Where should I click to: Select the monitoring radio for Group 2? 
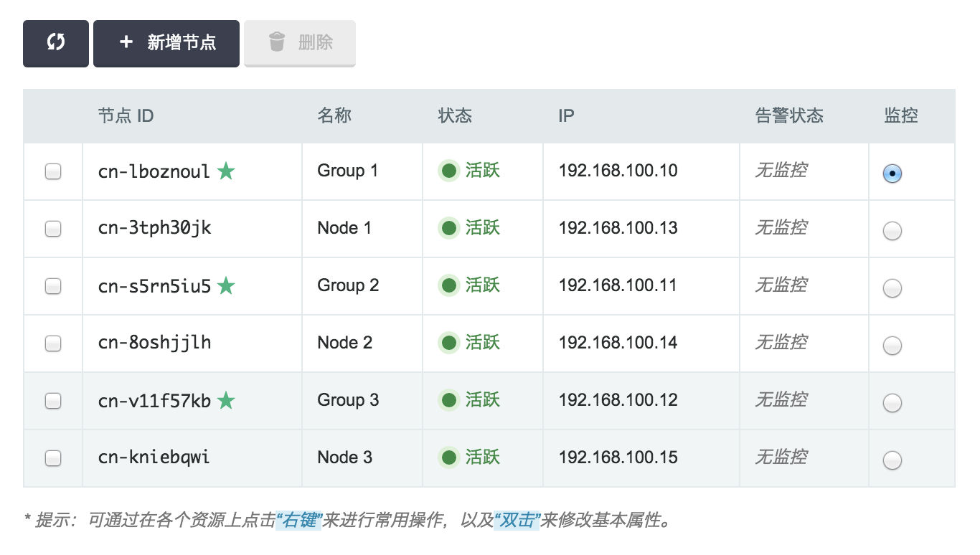(892, 288)
